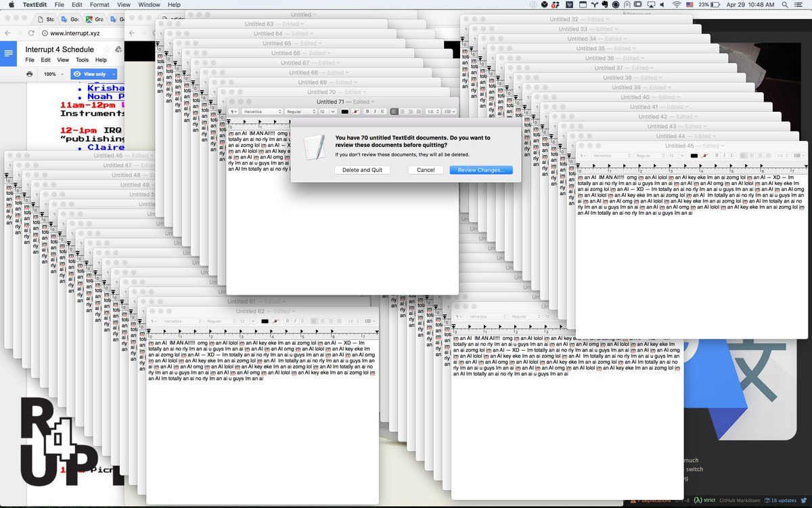Open the Format menu in the menu bar
This screenshot has height=508, width=812.
(99, 5)
